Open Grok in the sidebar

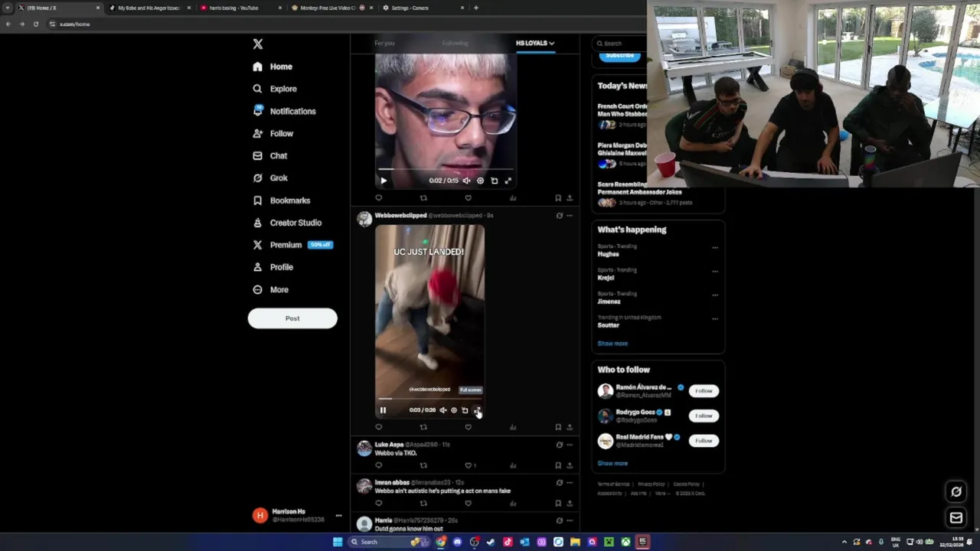coord(269,178)
